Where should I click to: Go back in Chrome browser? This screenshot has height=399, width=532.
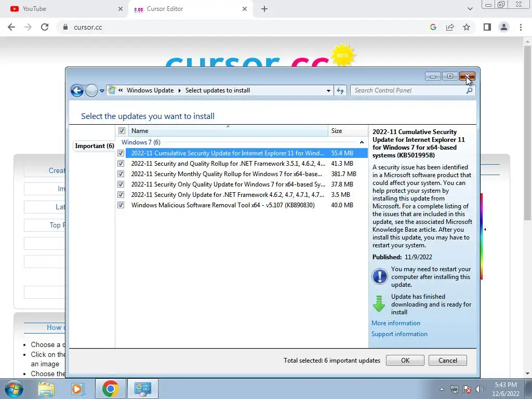click(11, 27)
